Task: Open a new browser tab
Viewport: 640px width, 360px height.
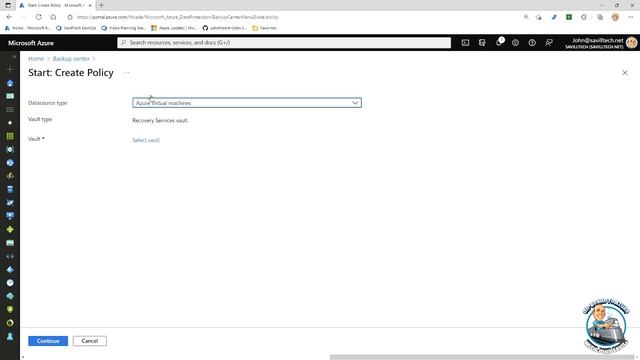Action: coord(102,5)
